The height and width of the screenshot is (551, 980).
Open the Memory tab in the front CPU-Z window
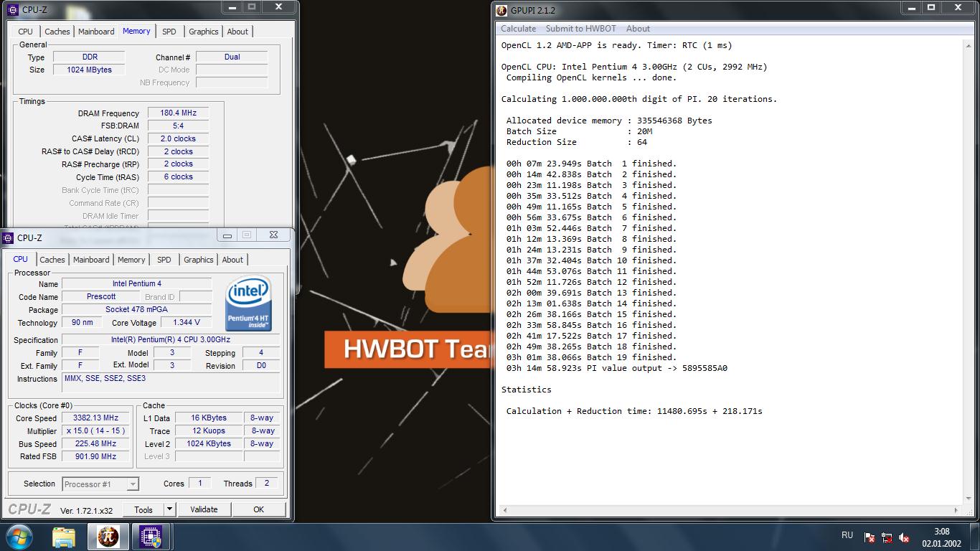pyautogui.click(x=131, y=260)
